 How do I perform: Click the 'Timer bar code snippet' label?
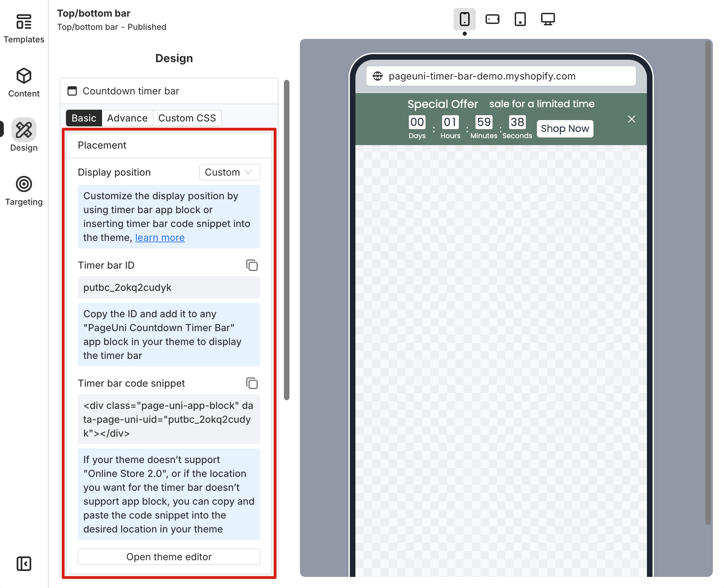(x=131, y=383)
